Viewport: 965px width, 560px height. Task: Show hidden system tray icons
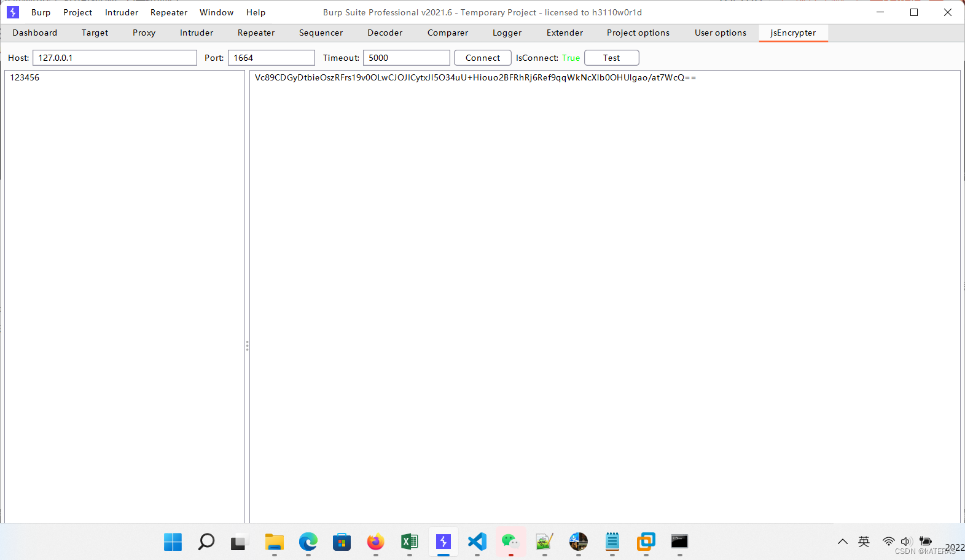(x=843, y=542)
